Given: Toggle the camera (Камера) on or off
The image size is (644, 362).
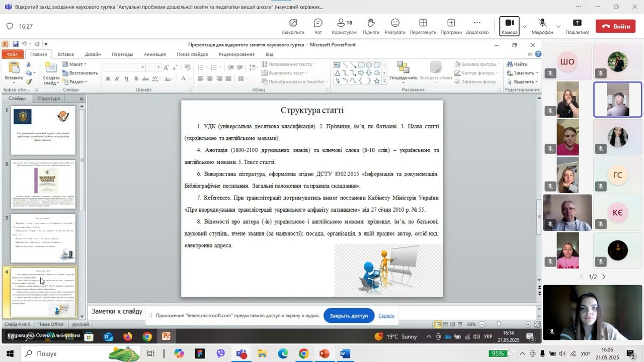Looking at the screenshot, I should (x=509, y=26).
